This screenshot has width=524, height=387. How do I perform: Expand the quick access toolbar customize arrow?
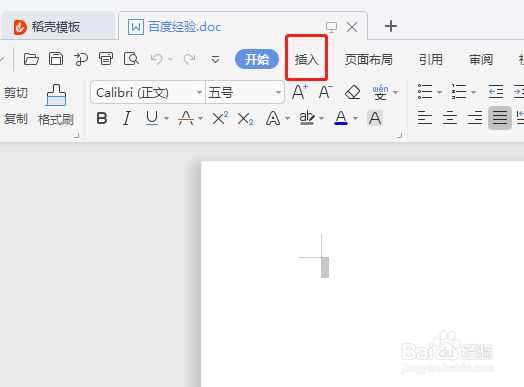click(216, 59)
